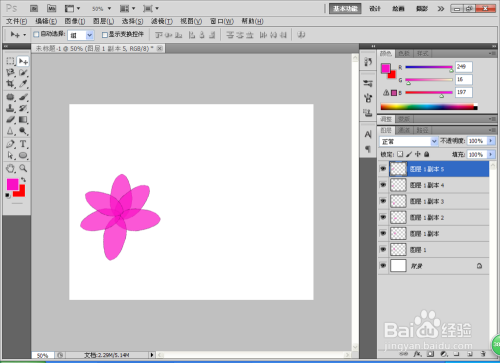Select the Spot Healing Brush tool
Image resolution: width=500 pixels, height=363 pixels.
[x=10, y=97]
